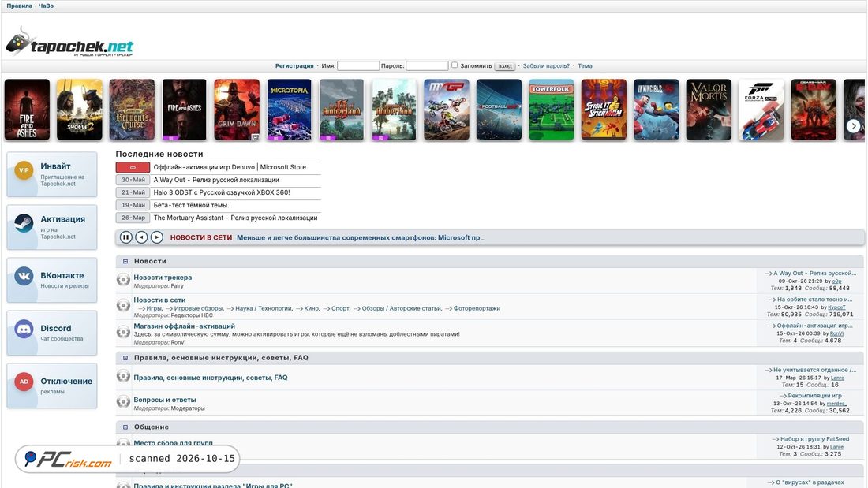Open Обзоры / Авторские статьи subforum
This screenshot has width=868, height=488.
[x=402, y=309]
